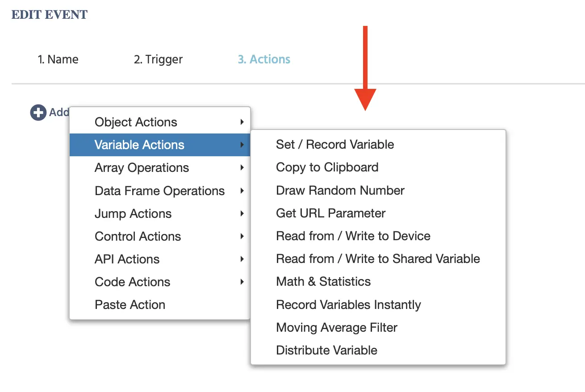Select Math & Statistics action
585x392 pixels.
coord(323,282)
